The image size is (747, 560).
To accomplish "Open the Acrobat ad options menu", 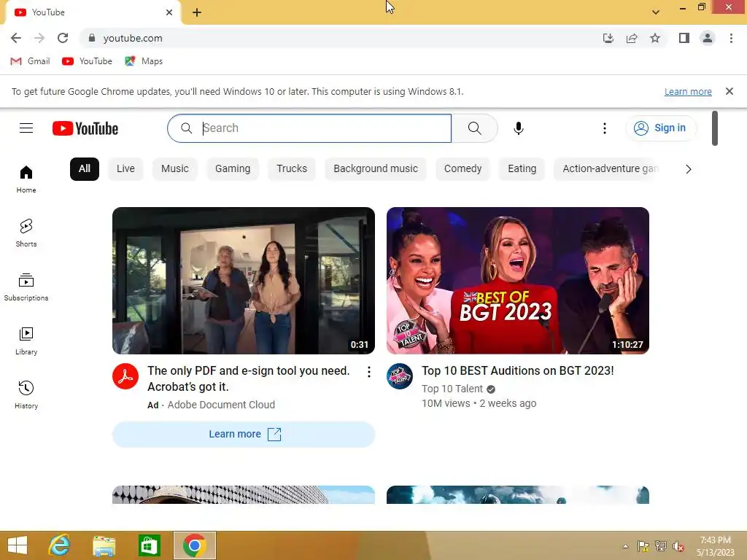I will 368,372.
